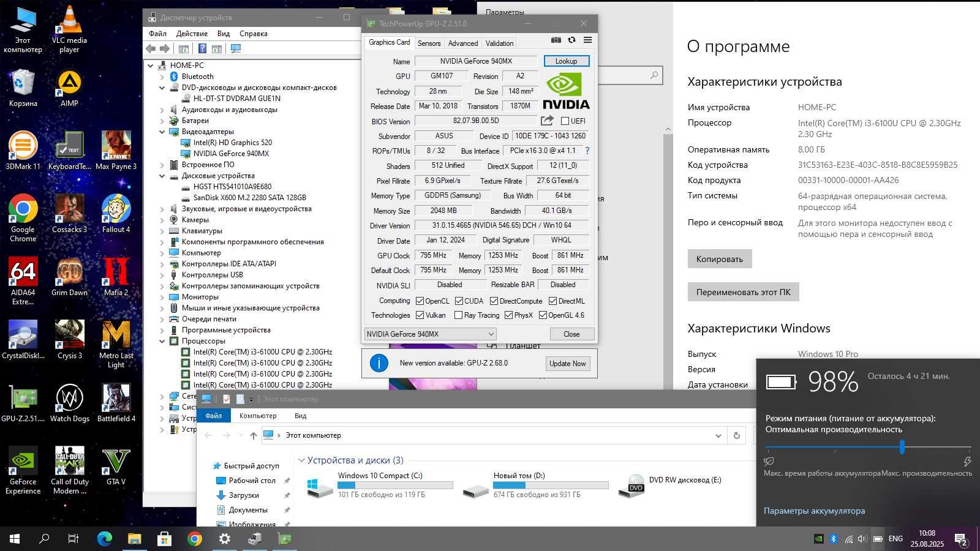Image resolution: width=980 pixels, height=551 pixels.
Task: Open the Validation tab in GPU-Z
Action: coord(499,43)
